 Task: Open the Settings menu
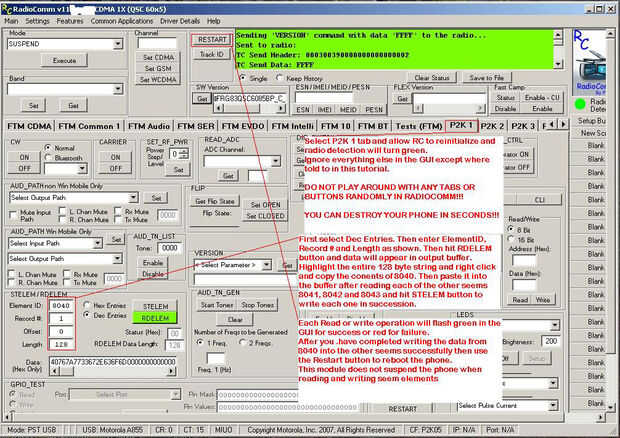(x=38, y=21)
